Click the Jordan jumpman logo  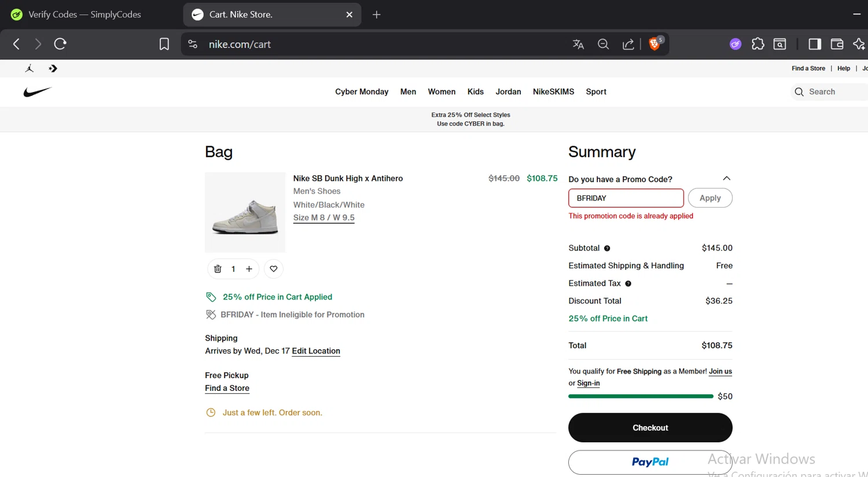coord(30,68)
